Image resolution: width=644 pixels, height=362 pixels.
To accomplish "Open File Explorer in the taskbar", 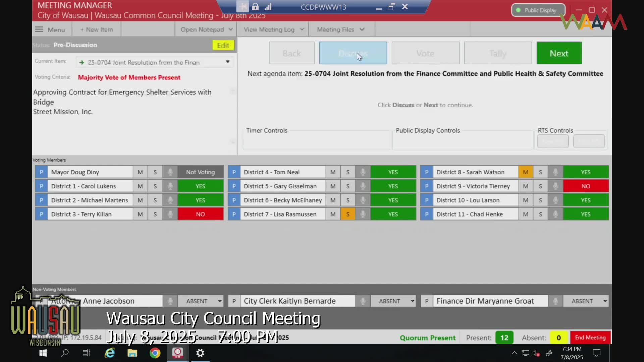I will (x=132, y=353).
